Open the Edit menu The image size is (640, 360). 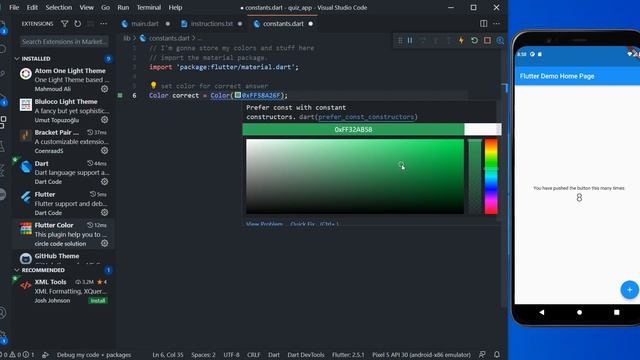pyautogui.click(x=32, y=7)
